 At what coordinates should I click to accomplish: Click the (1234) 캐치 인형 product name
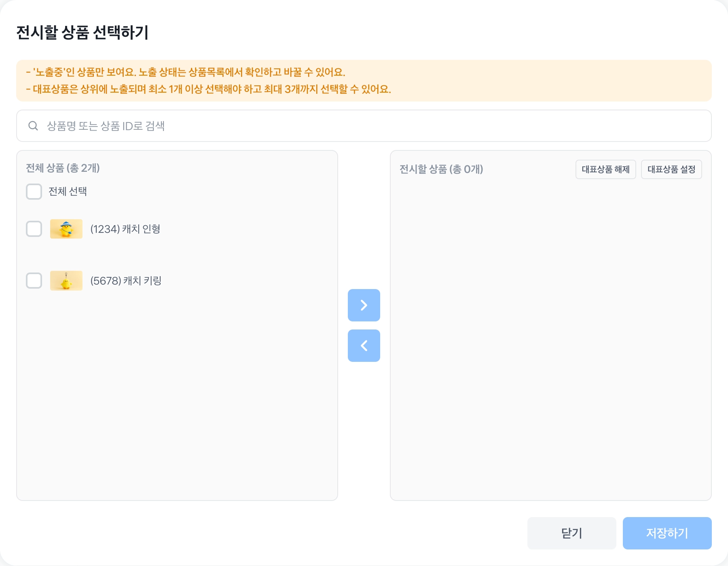click(x=125, y=229)
